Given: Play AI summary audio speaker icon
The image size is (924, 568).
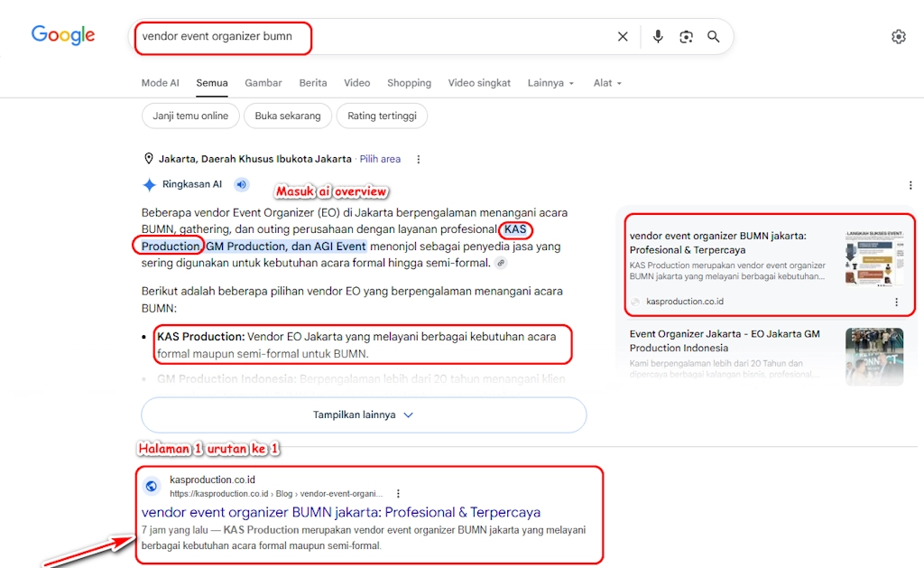Looking at the screenshot, I should 242,184.
